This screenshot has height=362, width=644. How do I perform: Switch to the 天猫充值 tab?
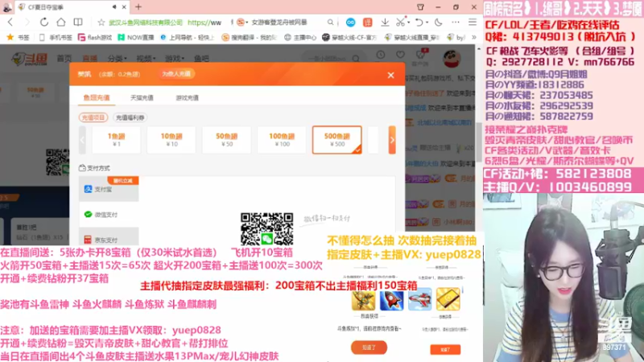(142, 97)
